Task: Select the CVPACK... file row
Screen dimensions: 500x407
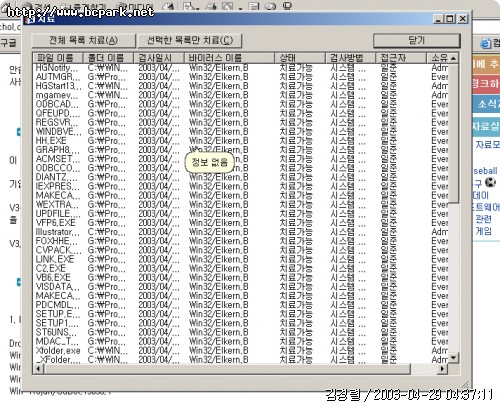Action: click(241, 251)
